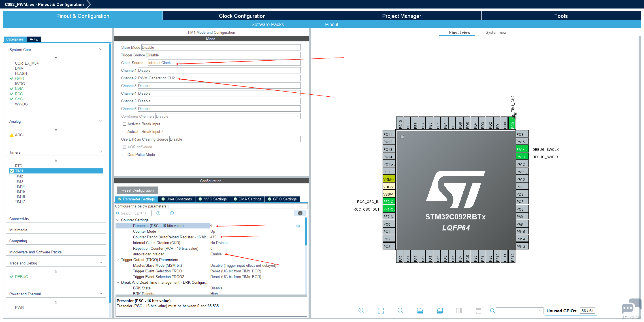Click the Prescaler value 9
The image size is (644, 322).
(x=211, y=226)
